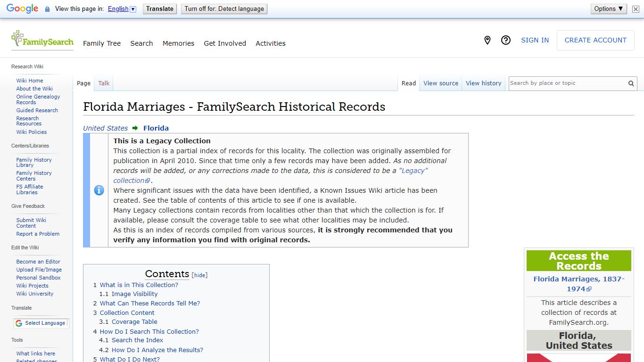
Task: Open Personal Sandbox link
Action: [x=38, y=278]
